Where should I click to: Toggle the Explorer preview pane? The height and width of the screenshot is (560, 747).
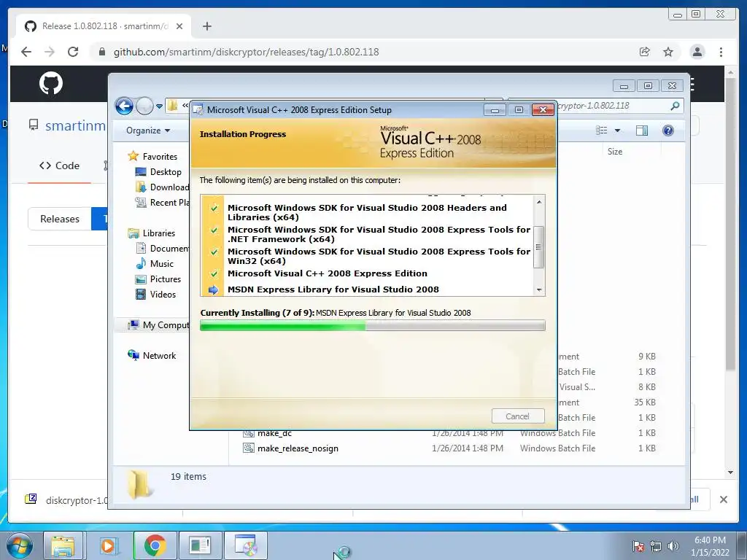[642, 131]
